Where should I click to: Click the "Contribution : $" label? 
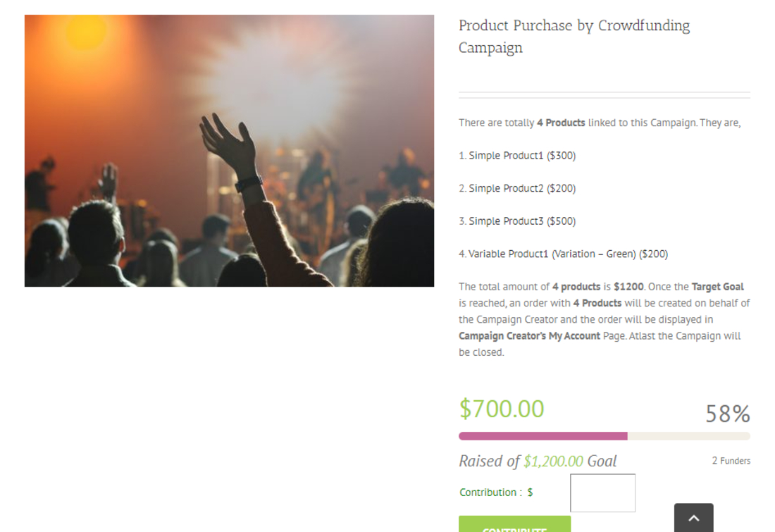click(x=496, y=493)
